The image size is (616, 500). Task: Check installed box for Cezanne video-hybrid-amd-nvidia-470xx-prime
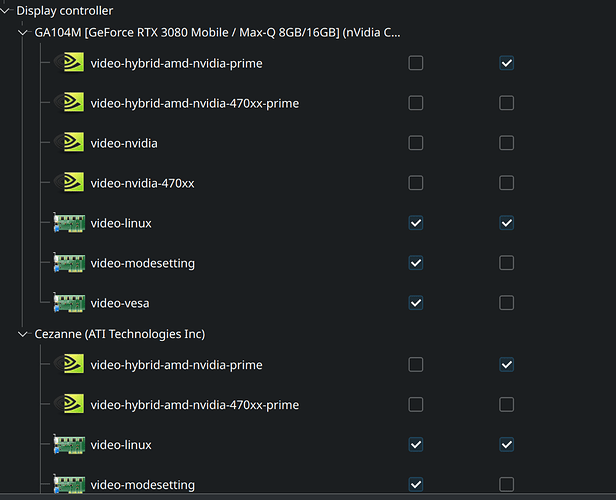(x=506, y=405)
